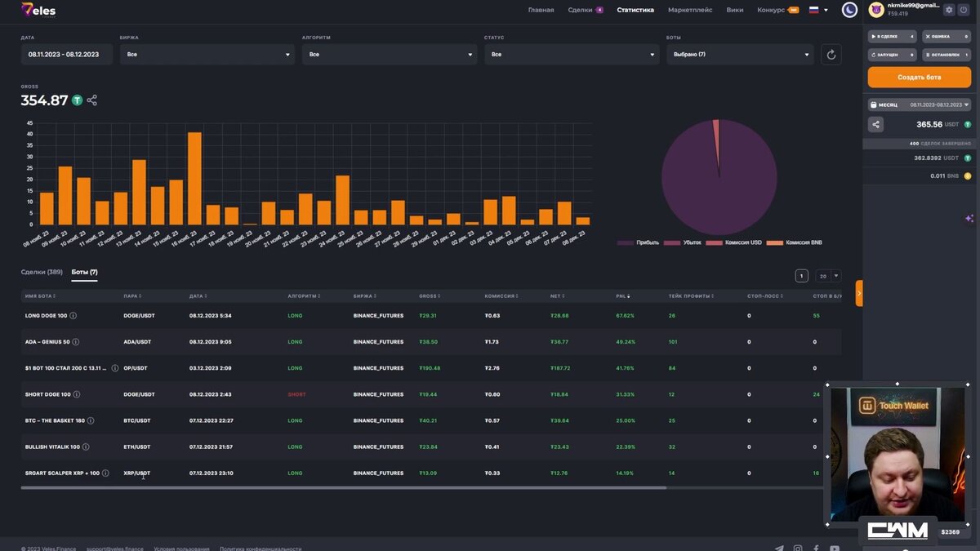Toggle Прибыль series in pie legend

(638, 242)
